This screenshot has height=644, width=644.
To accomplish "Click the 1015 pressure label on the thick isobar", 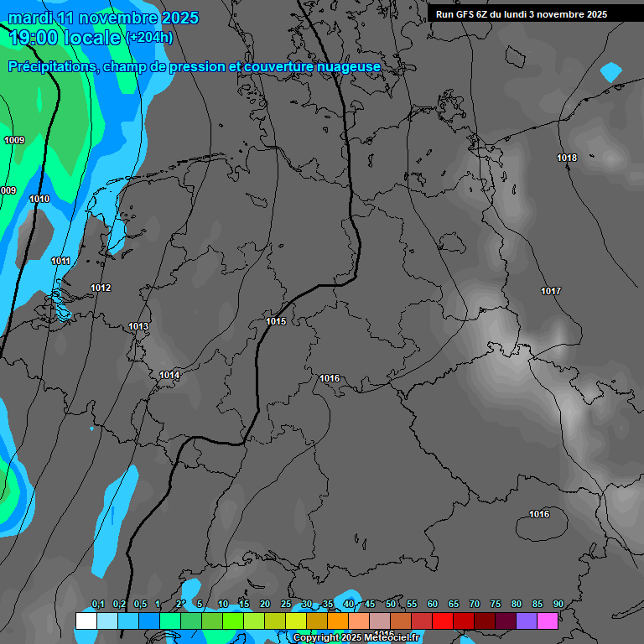I will click(276, 321).
